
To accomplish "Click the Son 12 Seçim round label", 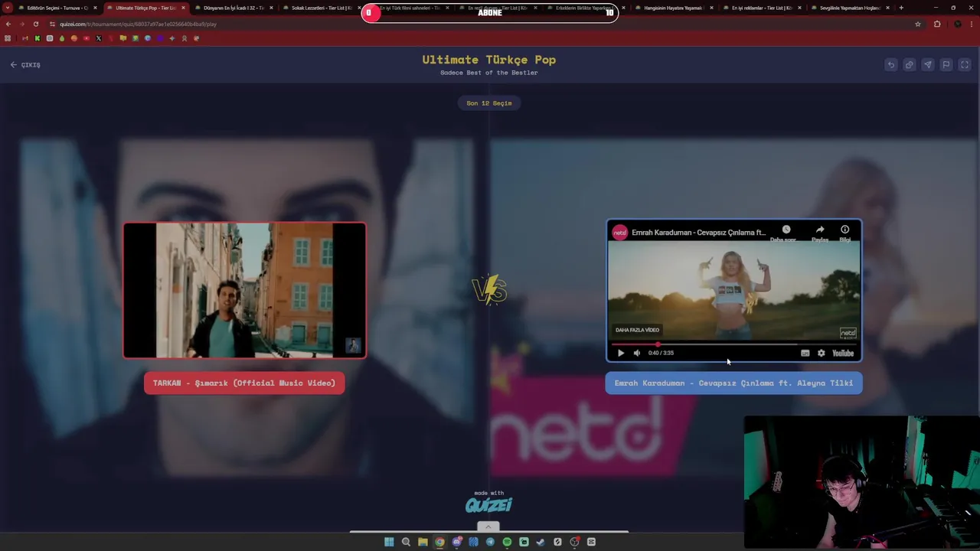I will [489, 103].
